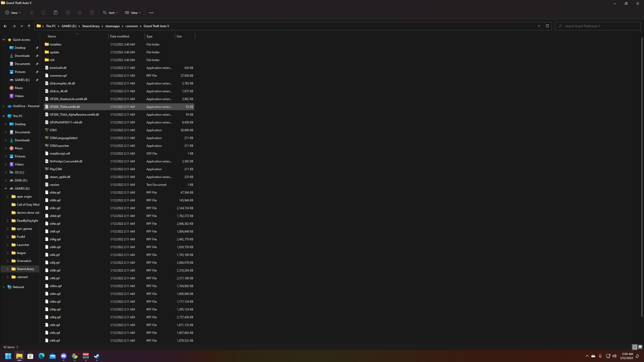
Task: Open Google Chrome from taskbar
Action: coord(75,356)
